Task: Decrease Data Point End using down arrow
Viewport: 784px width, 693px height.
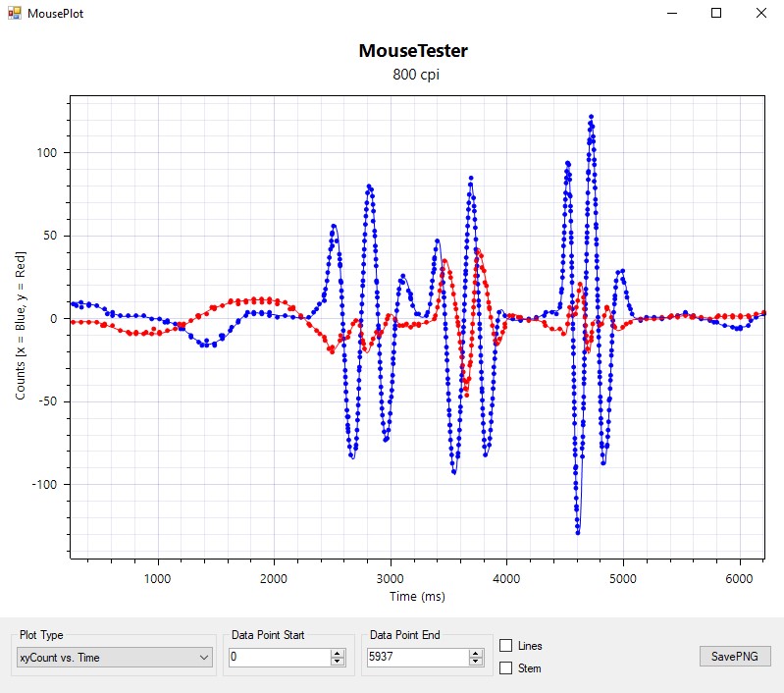Action: coord(476,663)
